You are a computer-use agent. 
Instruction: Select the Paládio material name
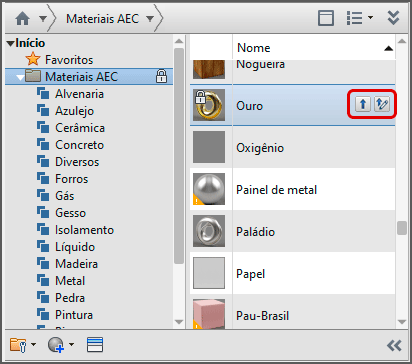(x=255, y=232)
